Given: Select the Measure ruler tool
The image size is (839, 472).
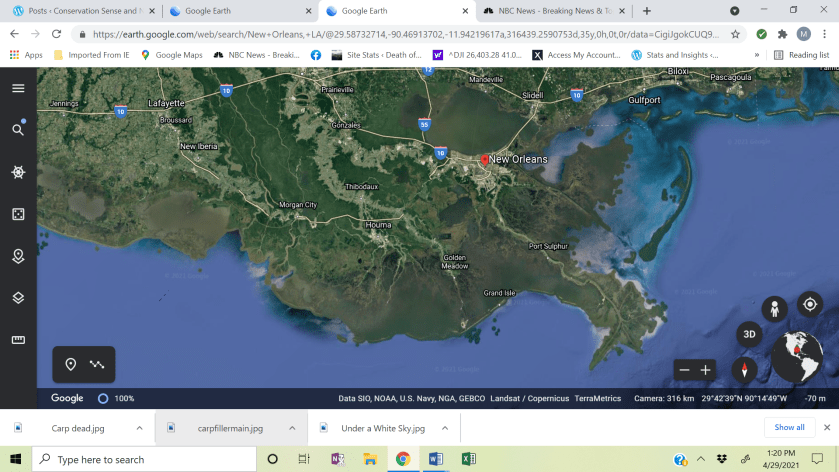Looking at the screenshot, I should [x=18, y=340].
